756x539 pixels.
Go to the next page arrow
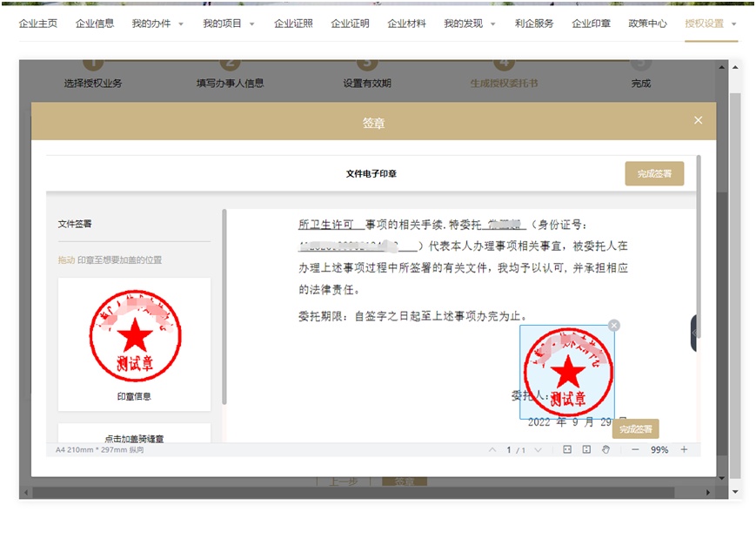point(538,450)
